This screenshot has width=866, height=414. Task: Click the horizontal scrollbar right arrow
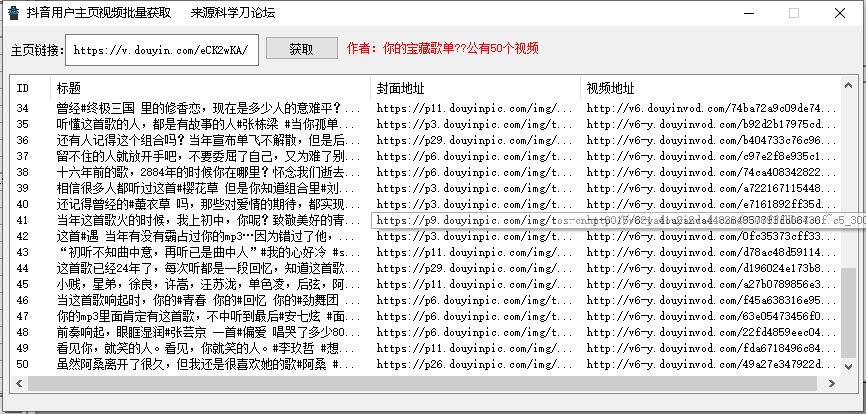tap(831, 383)
